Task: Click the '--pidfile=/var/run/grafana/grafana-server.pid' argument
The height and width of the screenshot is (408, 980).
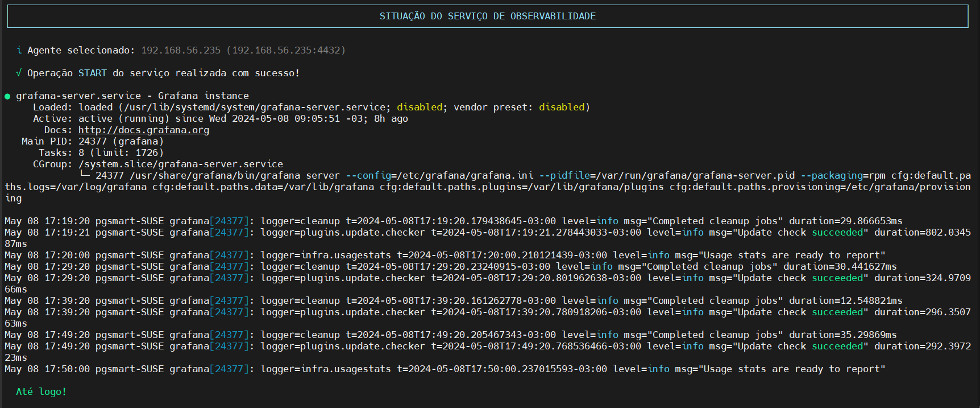Action: 667,175
